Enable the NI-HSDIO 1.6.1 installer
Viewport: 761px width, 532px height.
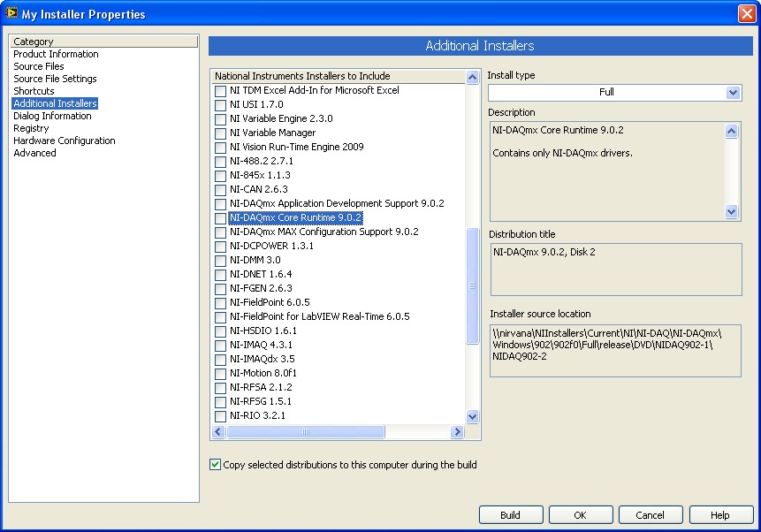pos(220,331)
